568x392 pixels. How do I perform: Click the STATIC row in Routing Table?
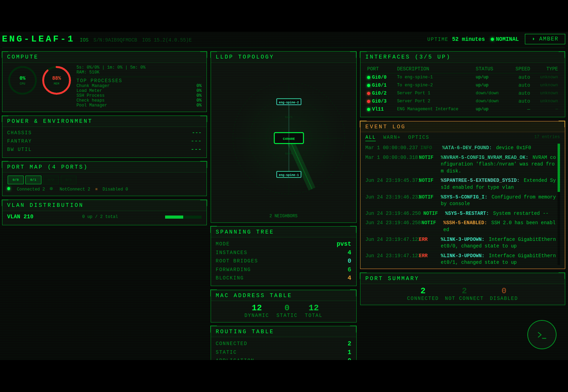[283, 352]
